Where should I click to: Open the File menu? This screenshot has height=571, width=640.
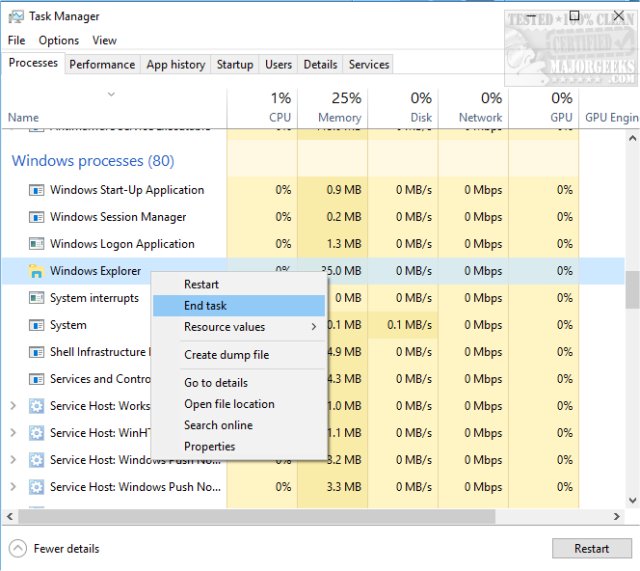pyautogui.click(x=16, y=40)
